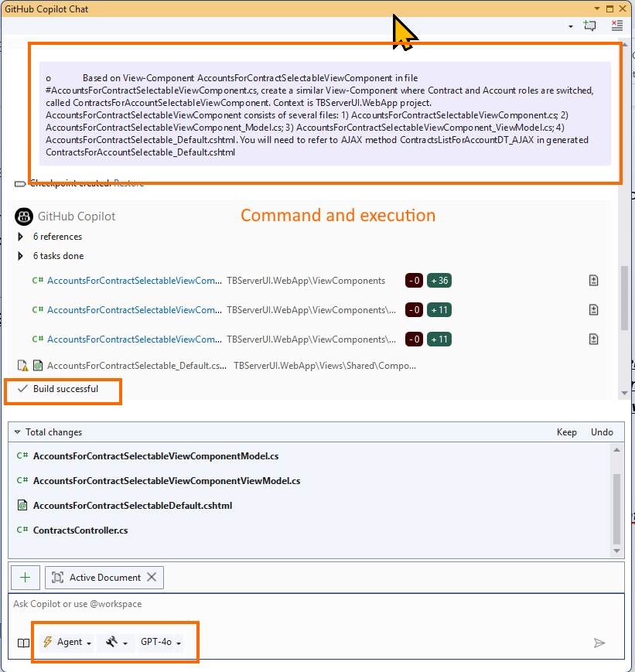The width and height of the screenshot is (635, 672).
Task: Open the Agent mode dropdown
Action: click(67, 642)
